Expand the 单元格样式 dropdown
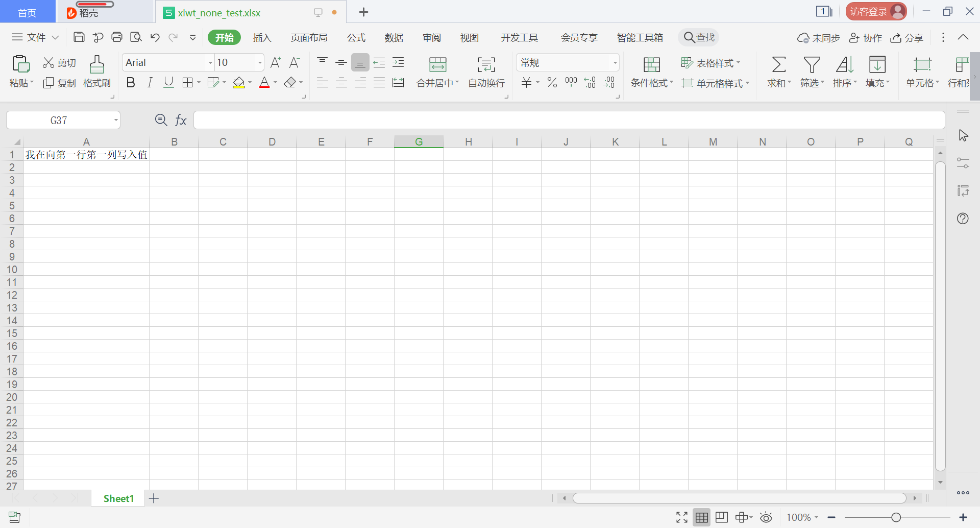 pyautogui.click(x=716, y=83)
